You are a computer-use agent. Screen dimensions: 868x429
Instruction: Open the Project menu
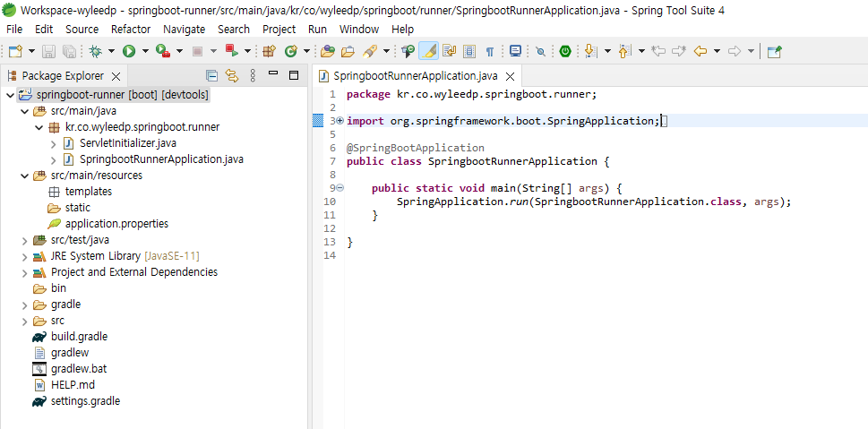(x=279, y=30)
